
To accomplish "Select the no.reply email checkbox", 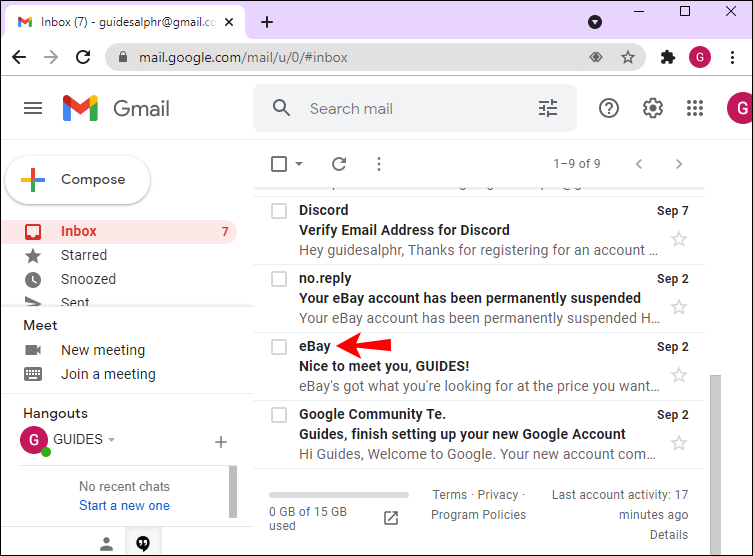I will tap(279, 279).
